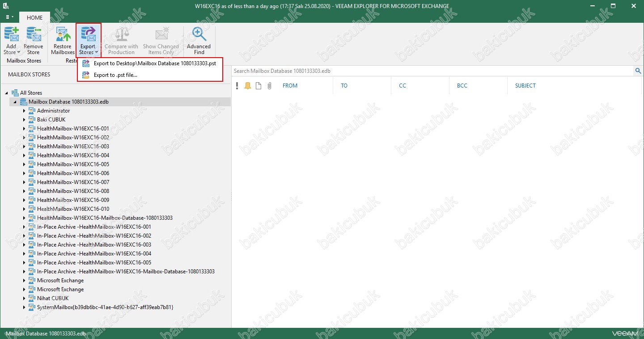Sort by the TO column header
644x339 pixels.
344,86
